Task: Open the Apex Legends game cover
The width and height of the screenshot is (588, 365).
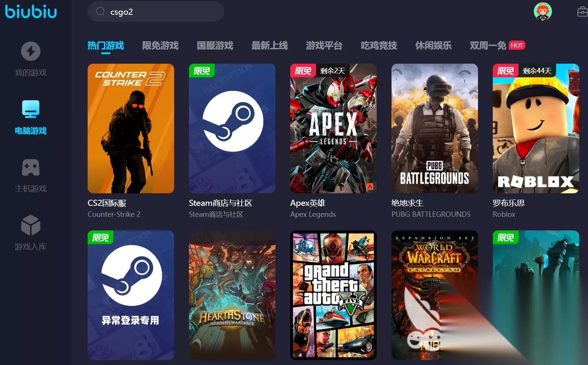Action: click(333, 128)
